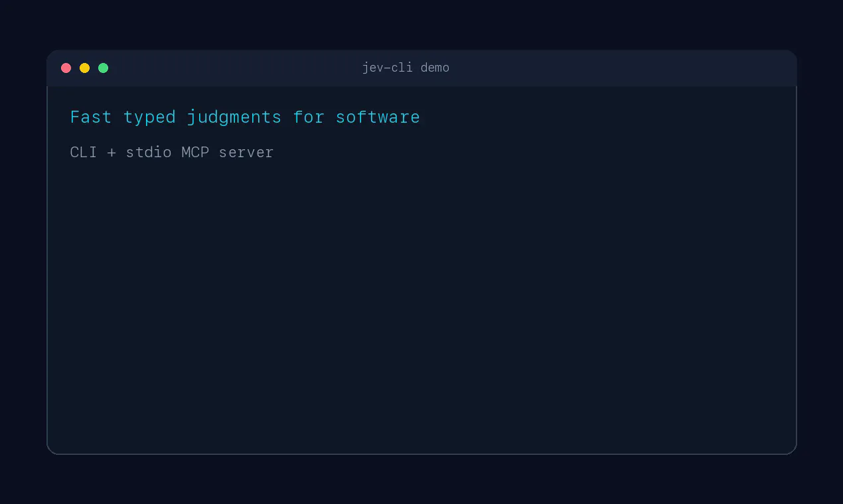
Task: Click 'Fast typed judgments for software' heading
Action: [x=245, y=117]
